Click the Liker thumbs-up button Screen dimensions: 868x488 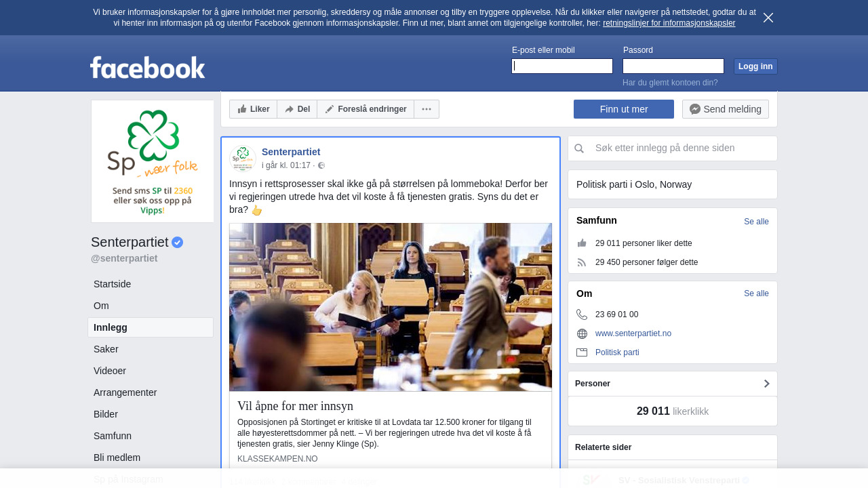(253, 109)
